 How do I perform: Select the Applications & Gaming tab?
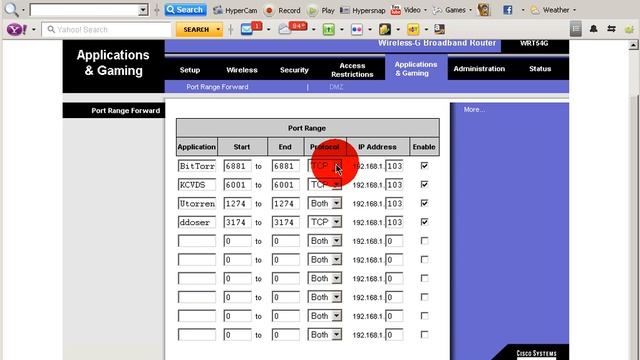tap(416, 69)
